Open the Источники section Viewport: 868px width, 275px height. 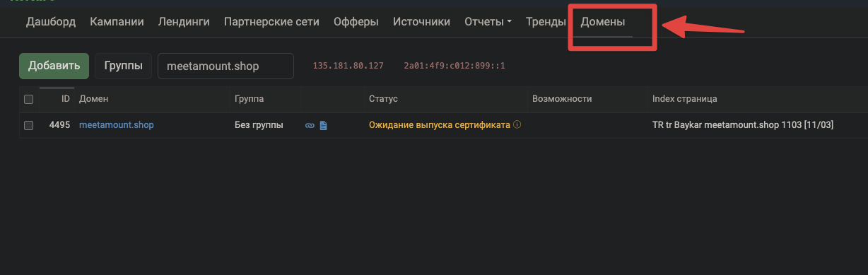click(x=421, y=22)
